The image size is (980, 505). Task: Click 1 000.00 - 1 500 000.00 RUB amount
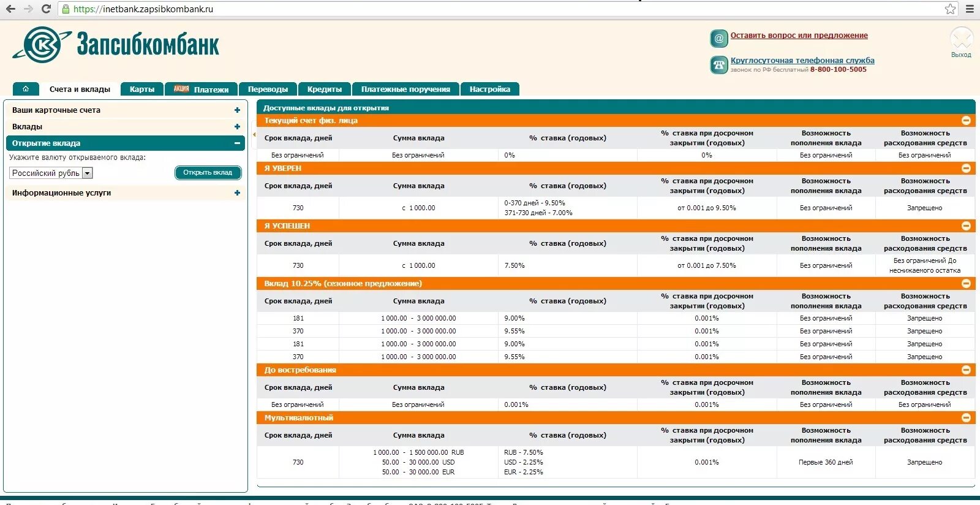coord(418,453)
